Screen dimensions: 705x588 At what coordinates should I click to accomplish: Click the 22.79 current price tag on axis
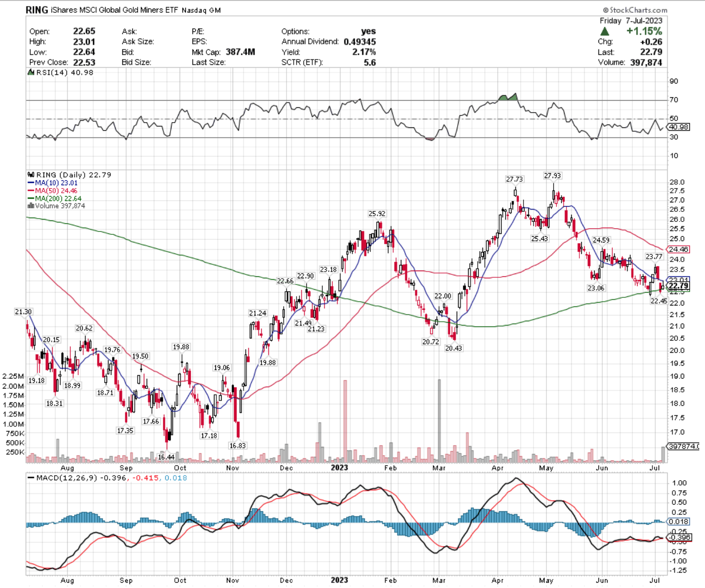pyautogui.click(x=678, y=286)
